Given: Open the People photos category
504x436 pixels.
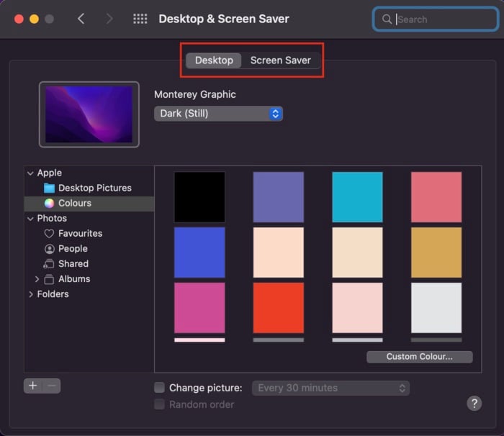Looking at the screenshot, I should tap(66, 249).
